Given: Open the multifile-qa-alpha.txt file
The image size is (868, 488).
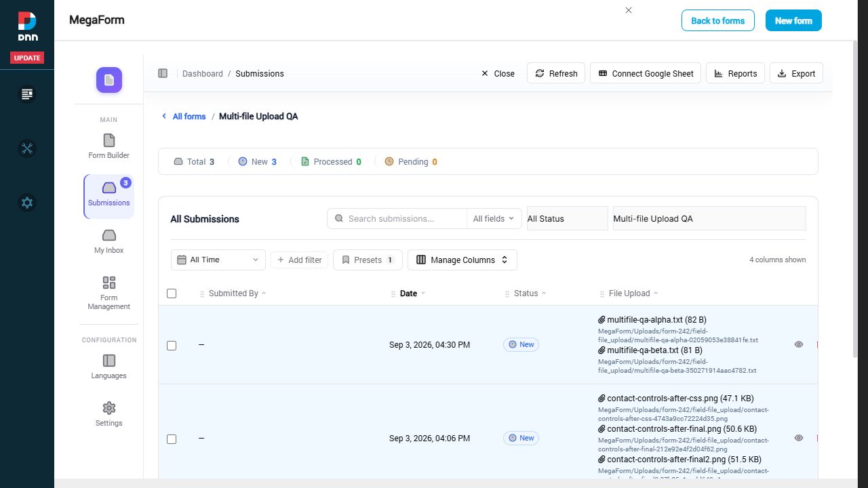Looking at the screenshot, I should [x=652, y=319].
